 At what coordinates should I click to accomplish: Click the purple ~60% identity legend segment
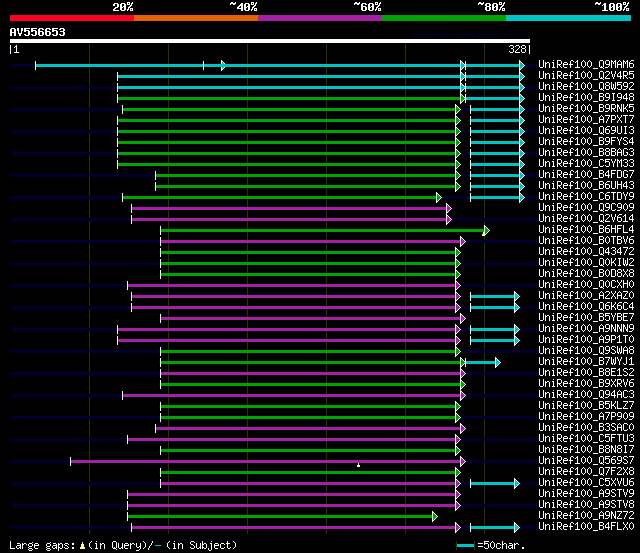pos(320,18)
